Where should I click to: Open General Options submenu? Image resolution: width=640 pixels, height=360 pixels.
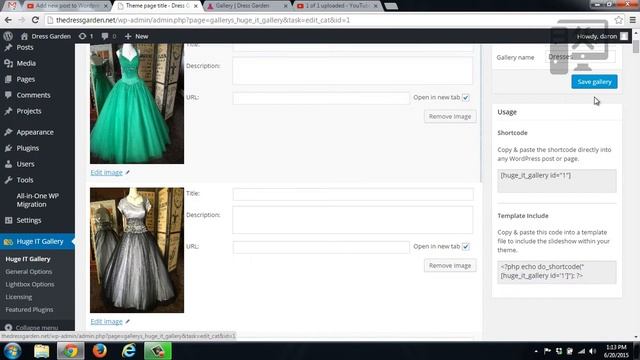coord(29,271)
